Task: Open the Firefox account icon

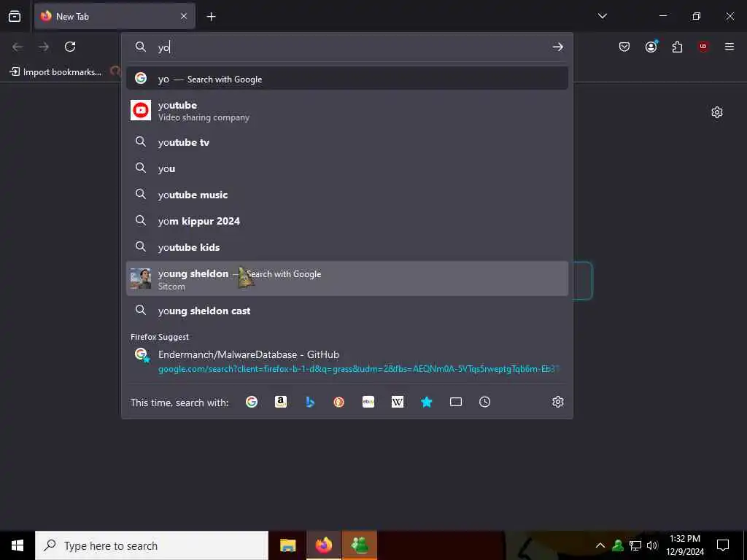Action: (x=651, y=47)
